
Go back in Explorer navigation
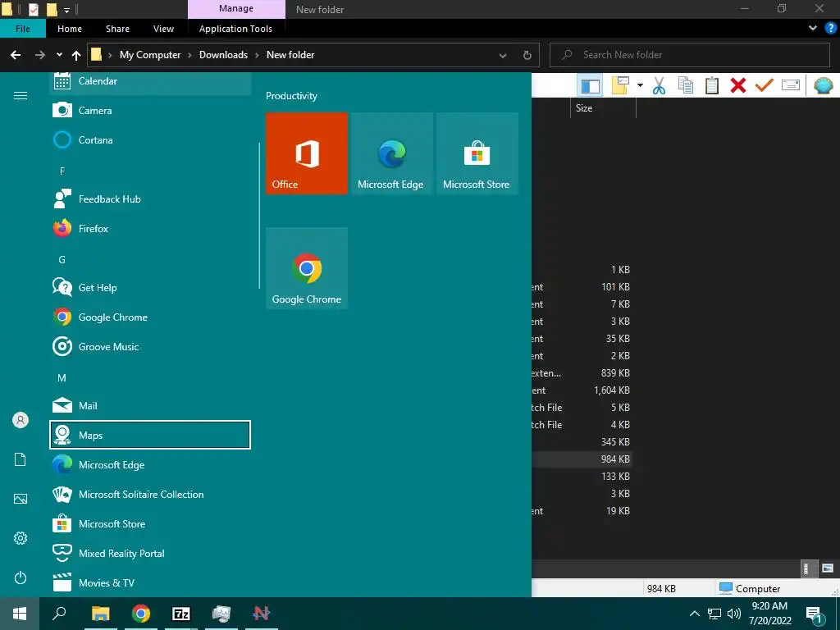[16, 55]
